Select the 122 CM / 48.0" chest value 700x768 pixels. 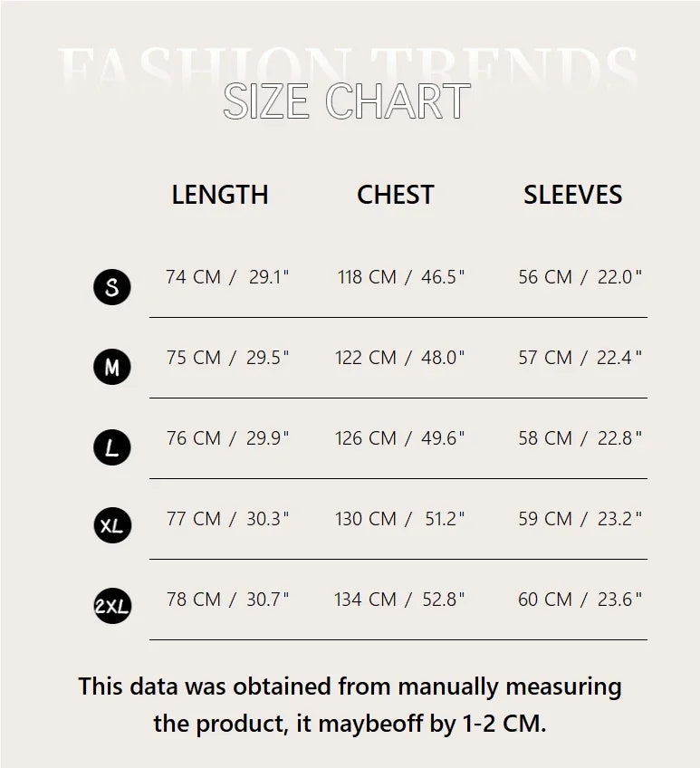[399, 358]
